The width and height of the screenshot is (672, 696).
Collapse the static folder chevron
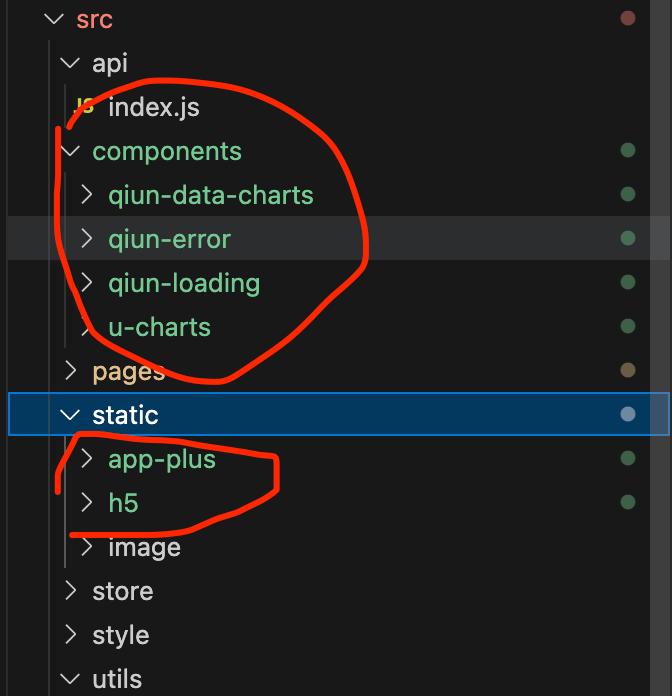tap(70, 415)
